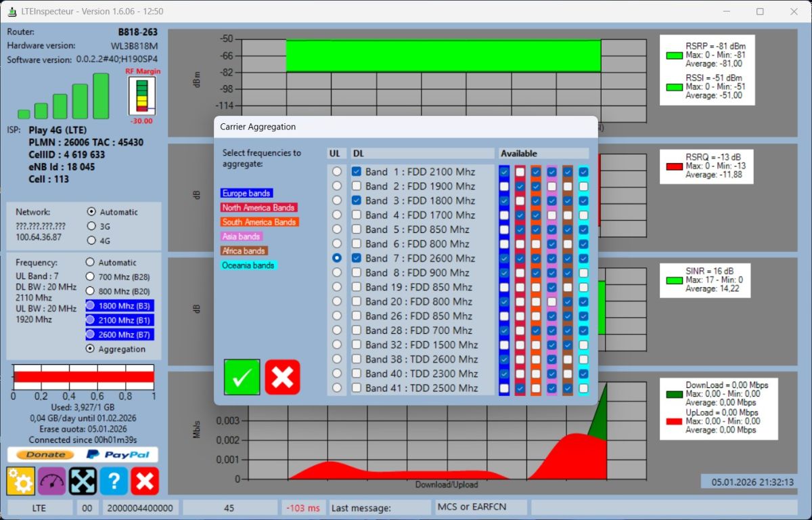Click the router model B818-263 text
812x520 pixels.
[137, 32]
